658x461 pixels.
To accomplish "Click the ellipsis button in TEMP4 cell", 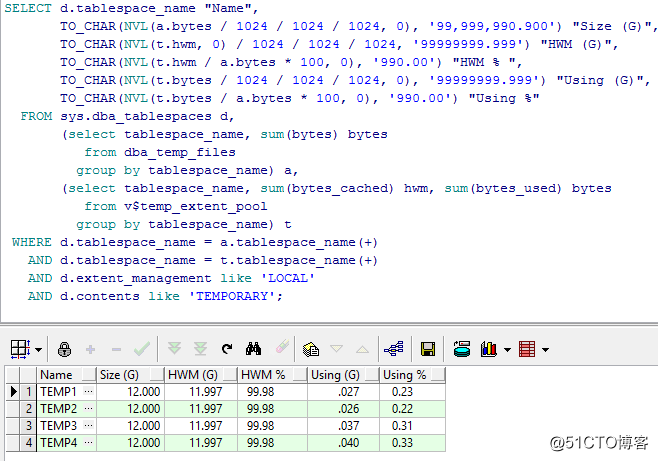I will 88,443.
